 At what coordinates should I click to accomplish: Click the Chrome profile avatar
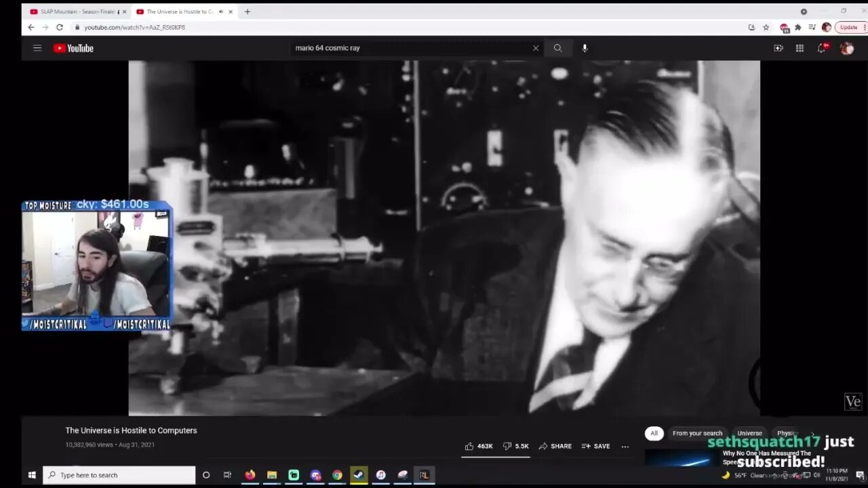point(826,27)
